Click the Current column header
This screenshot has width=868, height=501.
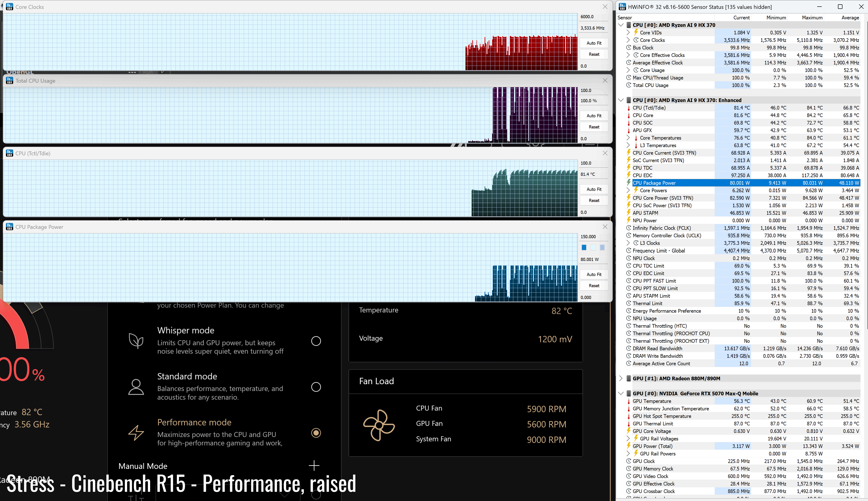click(x=733, y=18)
